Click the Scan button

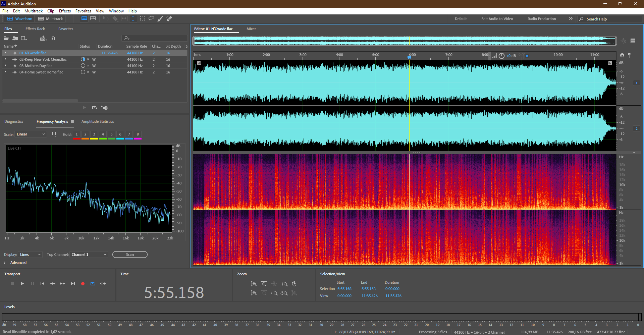130,255
